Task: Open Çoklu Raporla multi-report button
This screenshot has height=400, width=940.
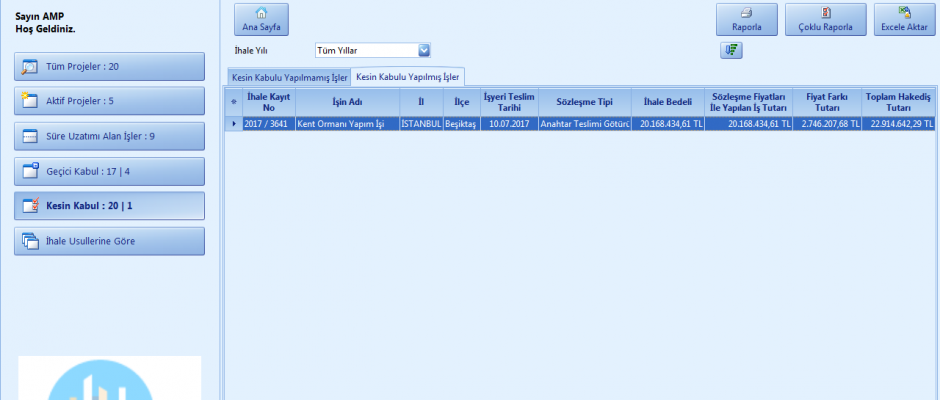Action: point(825,20)
